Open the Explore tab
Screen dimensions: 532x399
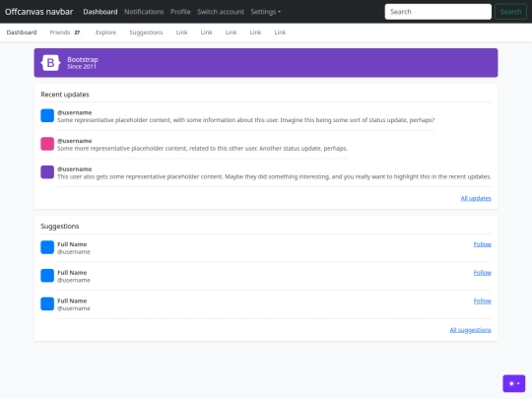click(x=105, y=33)
